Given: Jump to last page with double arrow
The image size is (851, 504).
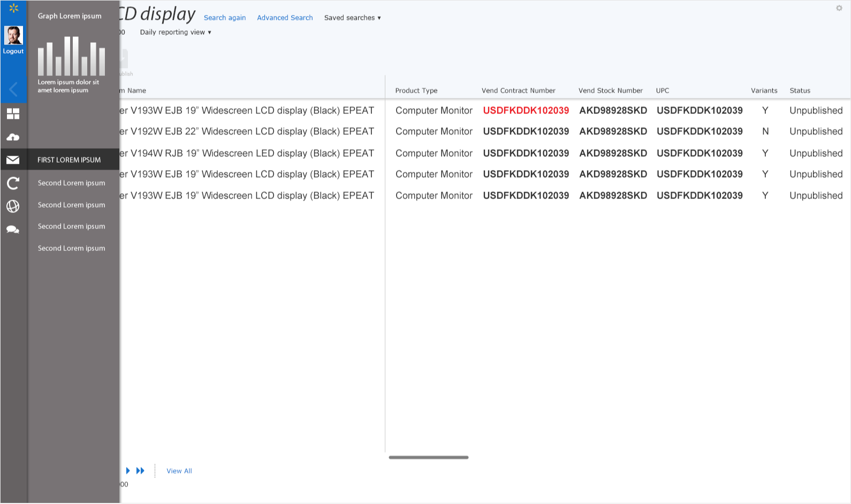Looking at the screenshot, I should pos(140,471).
